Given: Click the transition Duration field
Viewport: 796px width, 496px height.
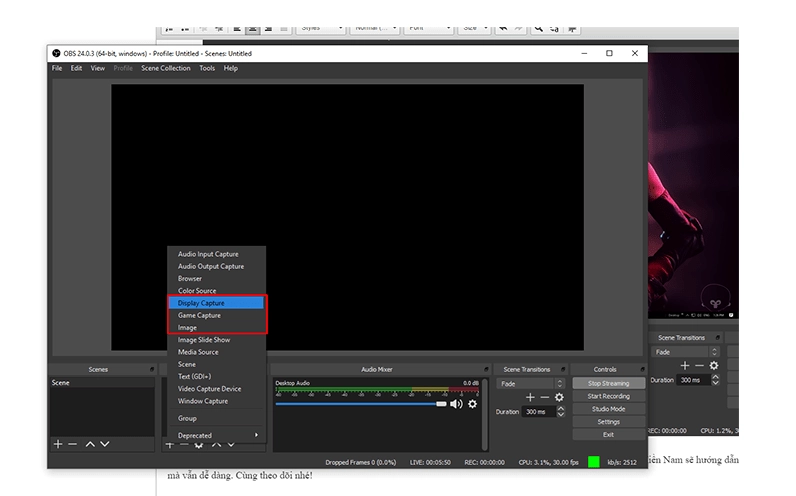Looking at the screenshot, I should 537,411.
